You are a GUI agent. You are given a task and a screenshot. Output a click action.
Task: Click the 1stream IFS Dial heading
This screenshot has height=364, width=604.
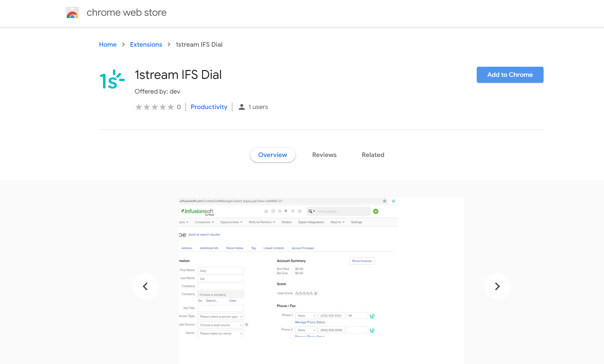click(x=178, y=75)
